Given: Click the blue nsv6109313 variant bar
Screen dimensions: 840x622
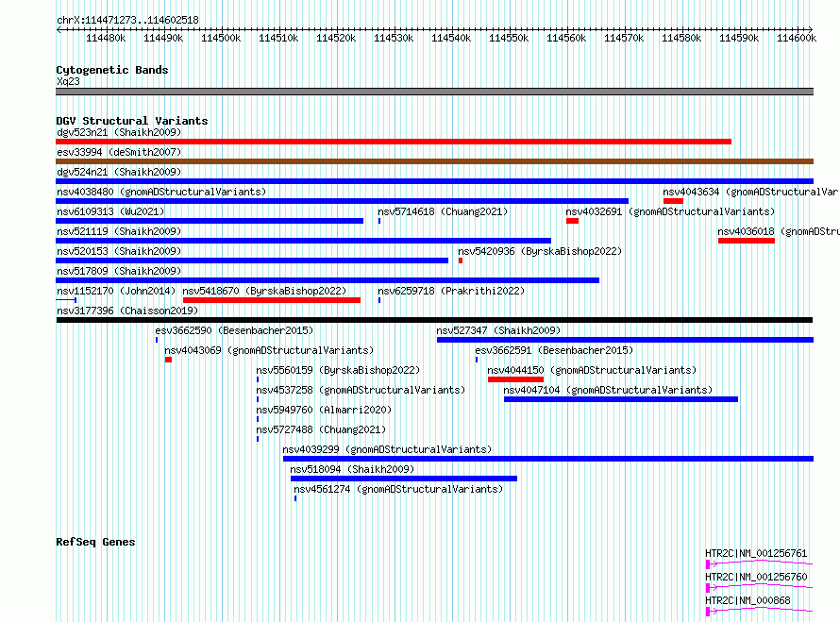Looking at the screenshot, I should 210,221.
